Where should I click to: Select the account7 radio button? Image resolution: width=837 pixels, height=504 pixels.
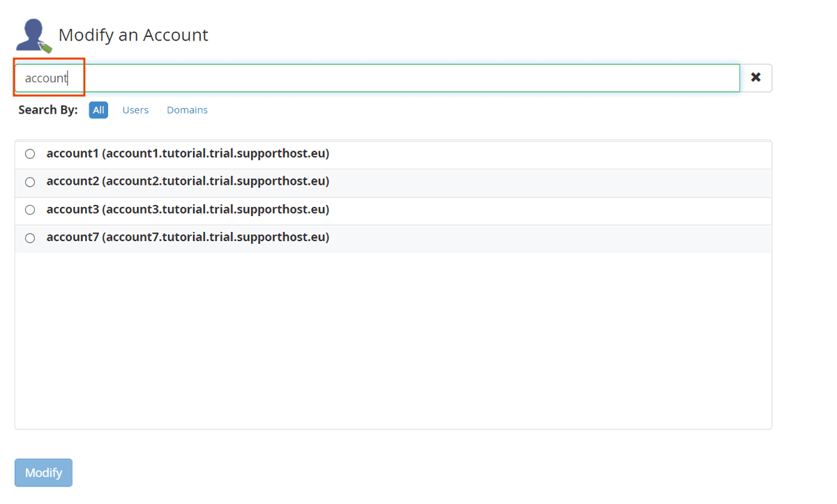tap(29, 237)
